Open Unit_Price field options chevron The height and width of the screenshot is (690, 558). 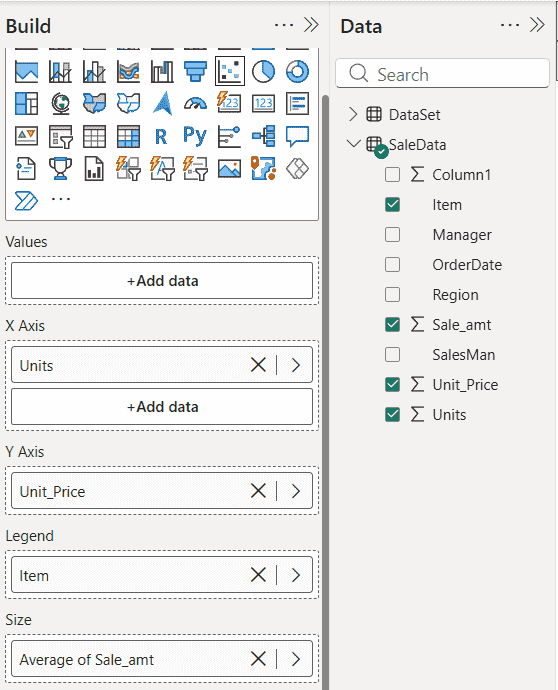(296, 491)
